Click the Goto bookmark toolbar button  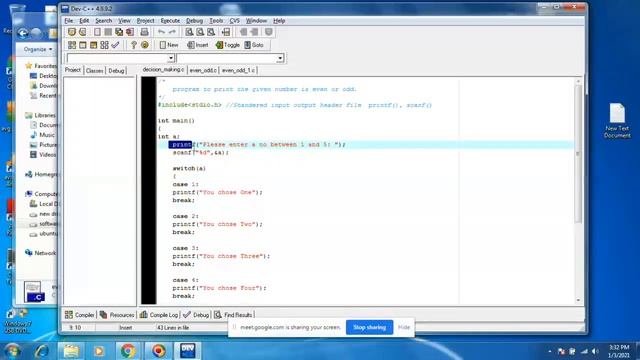(x=254, y=45)
